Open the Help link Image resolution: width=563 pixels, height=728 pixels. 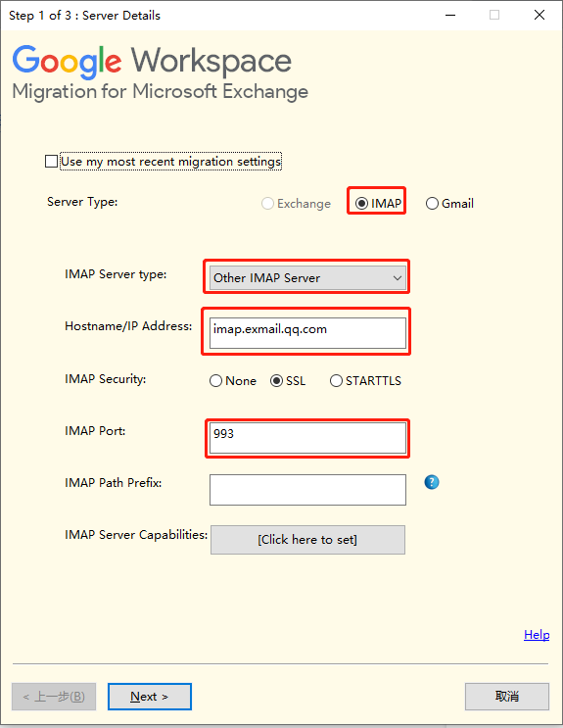click(537, 635)
